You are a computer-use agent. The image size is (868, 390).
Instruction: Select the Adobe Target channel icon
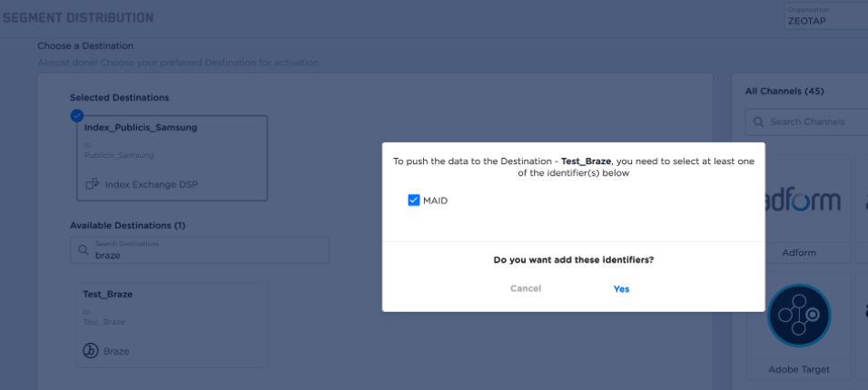click(798, 315)
